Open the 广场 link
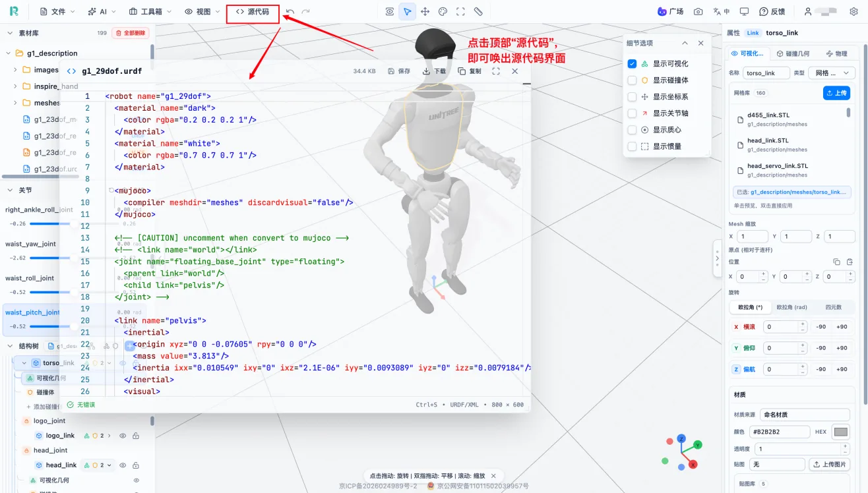Viewport: 868px width, 493px height. [671, 12]
